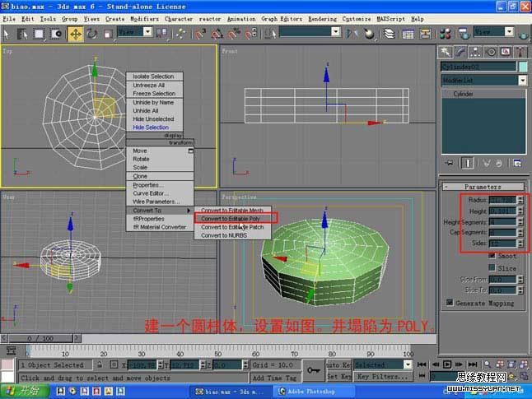Click Use Pivot Point Center icon
Image resolution: width=532 pixels, height=399 pixels.
click(x=161, y=33)
